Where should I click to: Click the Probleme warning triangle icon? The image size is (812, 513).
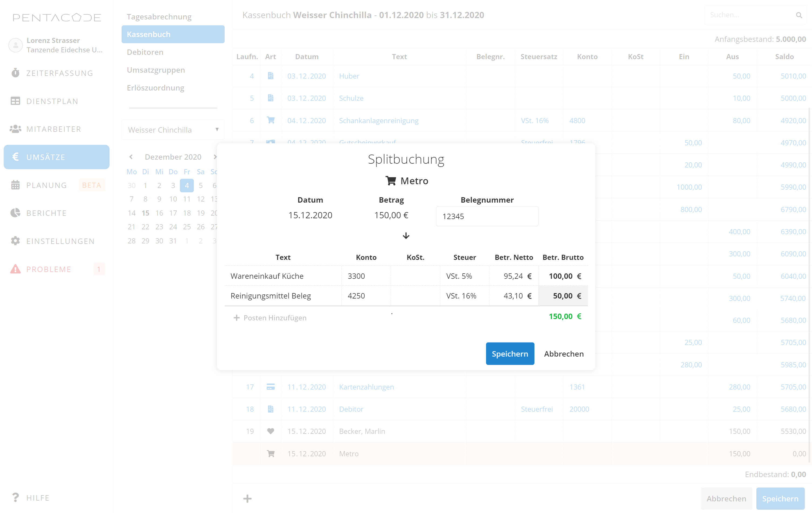(15, 269)
